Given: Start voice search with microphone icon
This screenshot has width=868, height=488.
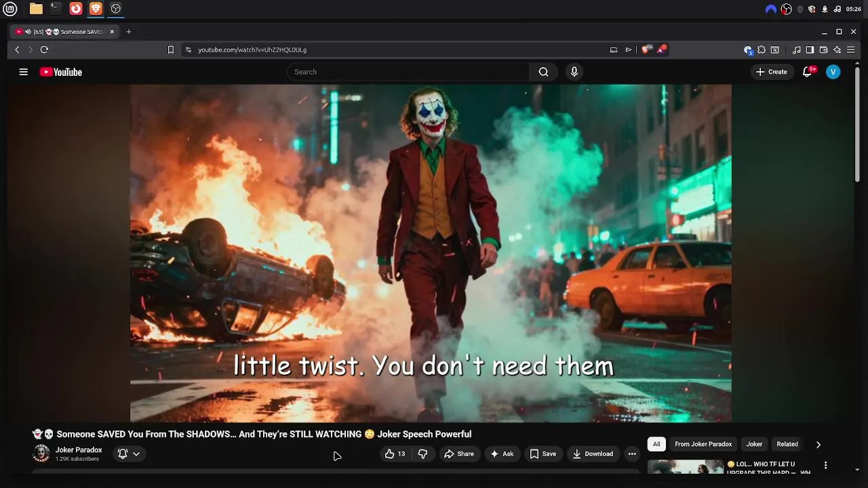Looking at the screenshot, I should click(x=574, y=72).
